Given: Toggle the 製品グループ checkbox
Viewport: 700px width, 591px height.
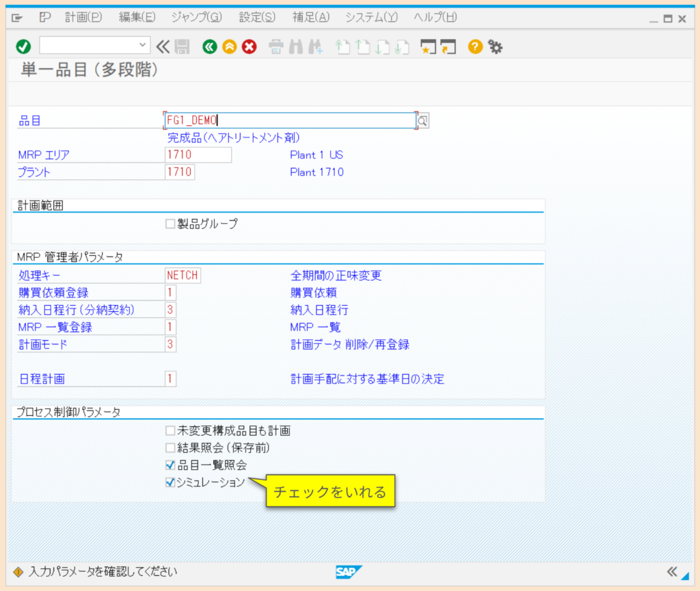Looking at the screenshot, I should 170,224.
